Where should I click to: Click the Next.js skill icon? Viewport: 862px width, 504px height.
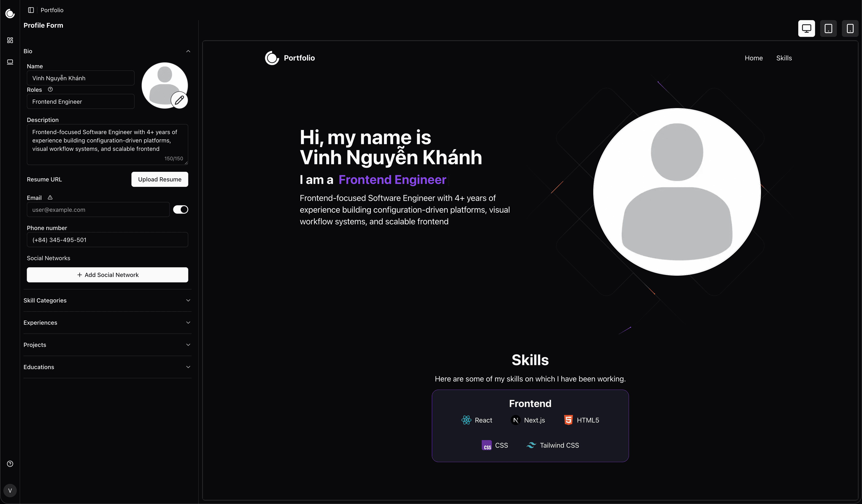515,420
